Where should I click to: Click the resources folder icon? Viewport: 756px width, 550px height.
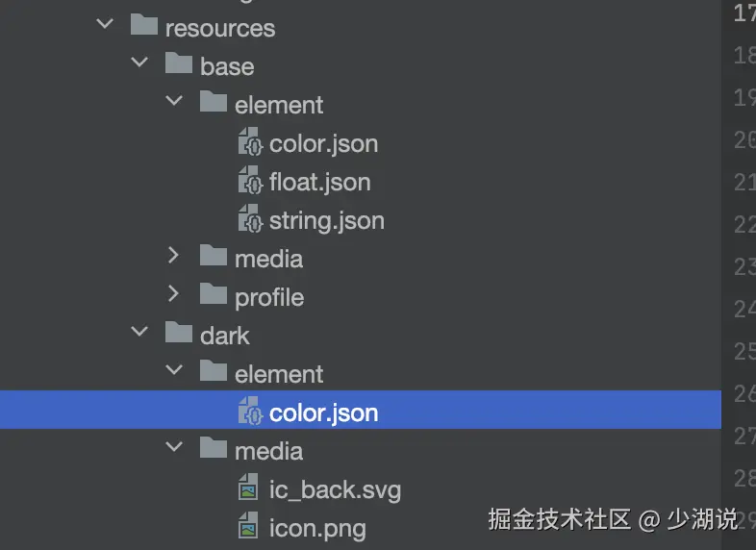point(143,26)
